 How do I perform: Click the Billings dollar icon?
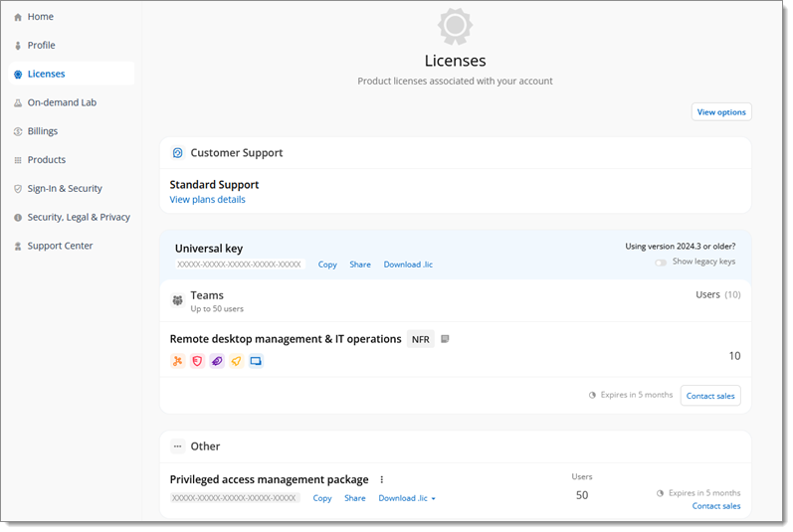point(18,131)
